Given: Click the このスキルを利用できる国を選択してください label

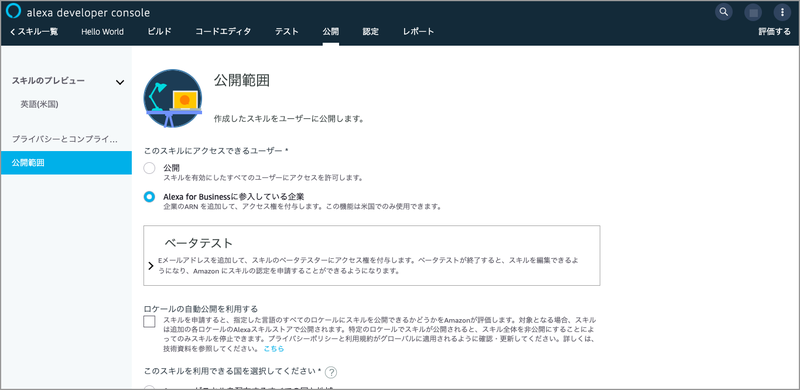Looking at the screenshot, I should (233, 371).
